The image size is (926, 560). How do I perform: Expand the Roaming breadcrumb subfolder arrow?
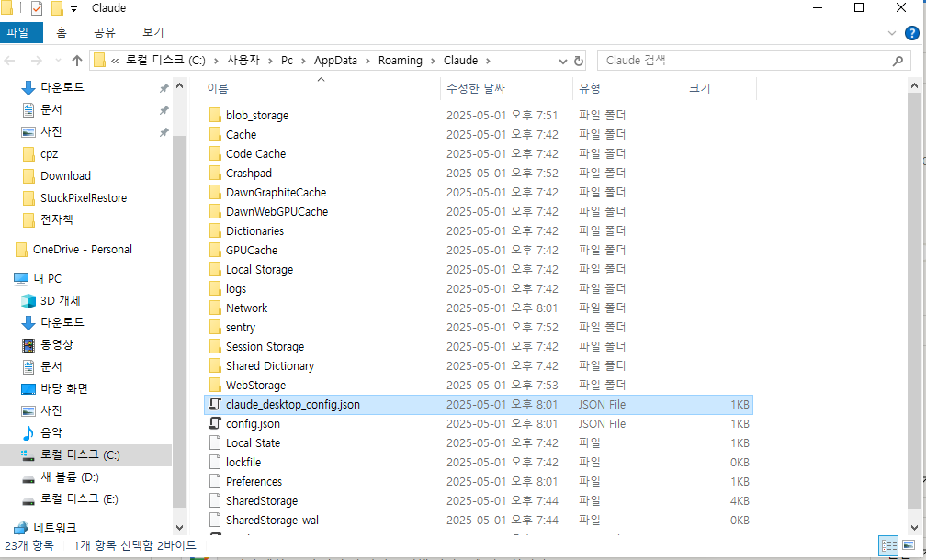pos(433,61)
